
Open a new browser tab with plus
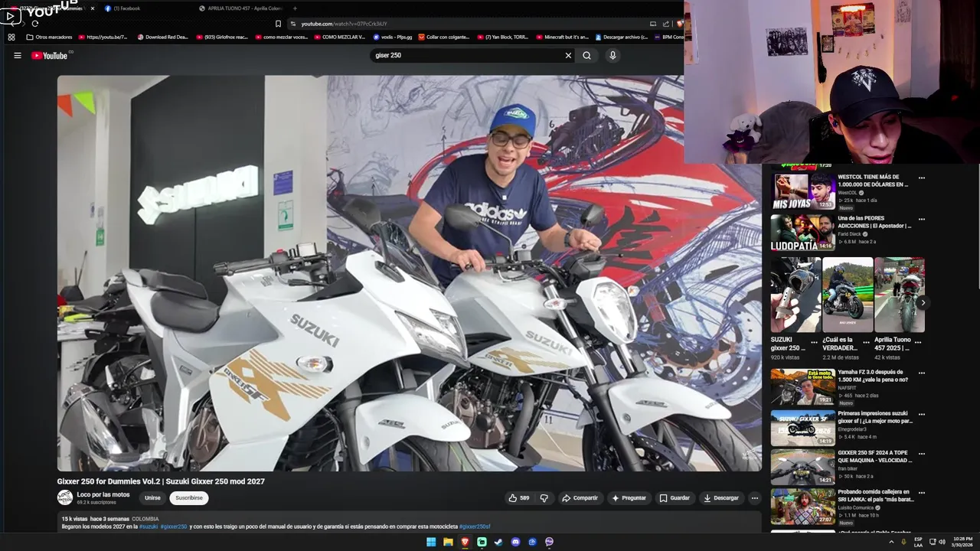click(295, 8)
